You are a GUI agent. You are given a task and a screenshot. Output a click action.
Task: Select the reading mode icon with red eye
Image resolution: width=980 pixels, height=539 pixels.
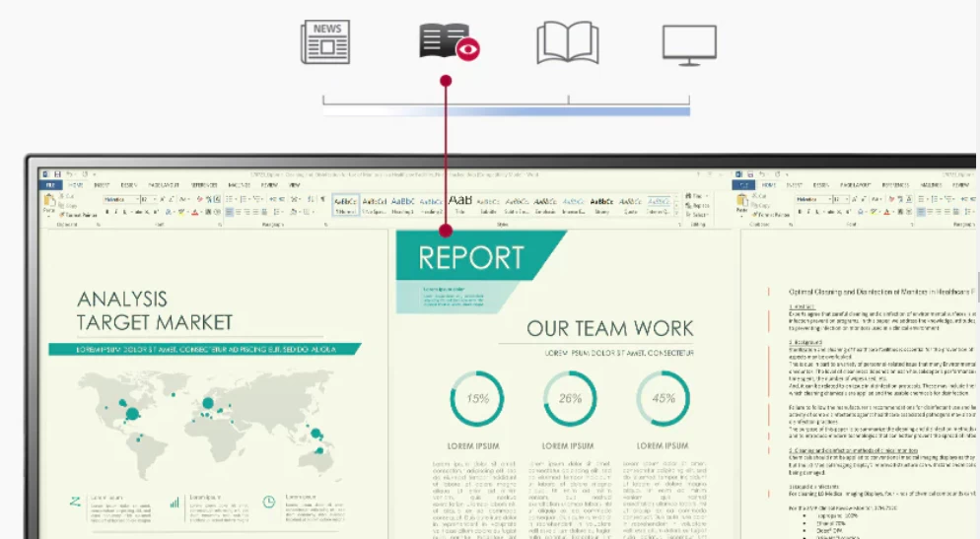(447, 43)
